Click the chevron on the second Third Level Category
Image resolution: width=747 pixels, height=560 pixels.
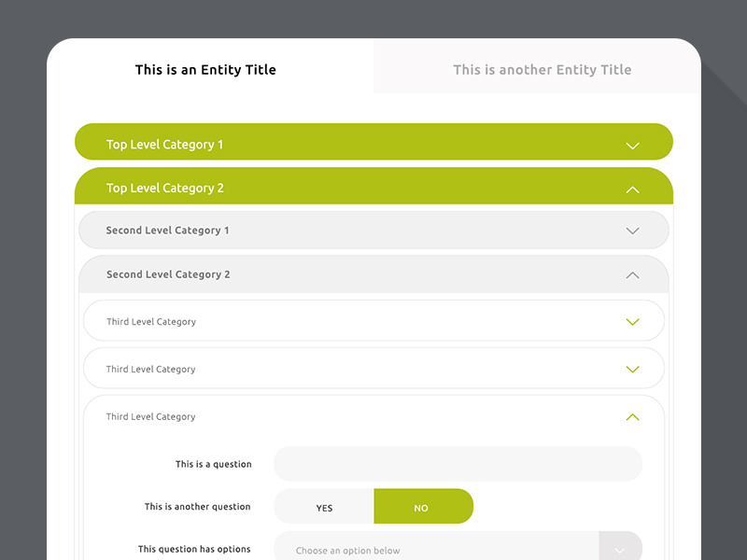pos(632,368)
